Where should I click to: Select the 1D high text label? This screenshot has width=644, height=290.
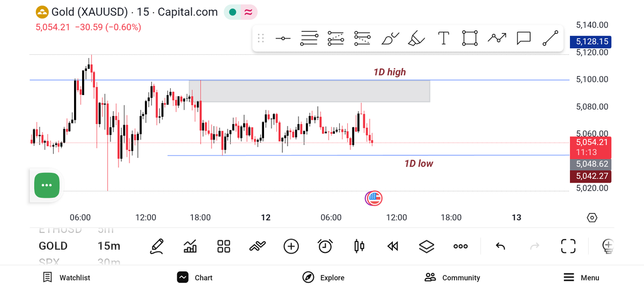click(390, 72)
